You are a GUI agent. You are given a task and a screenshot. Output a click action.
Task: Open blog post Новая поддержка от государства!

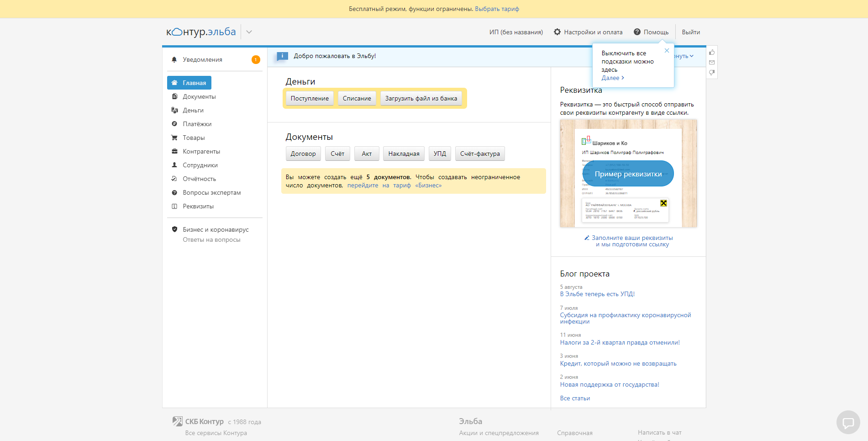click(610, 384)
